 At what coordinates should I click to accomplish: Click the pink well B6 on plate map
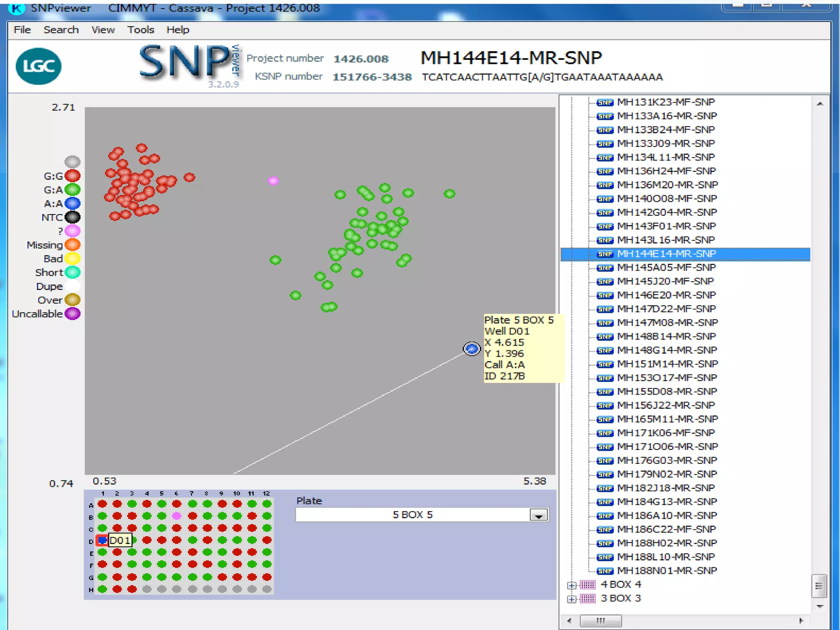click(x=177, y=516)
